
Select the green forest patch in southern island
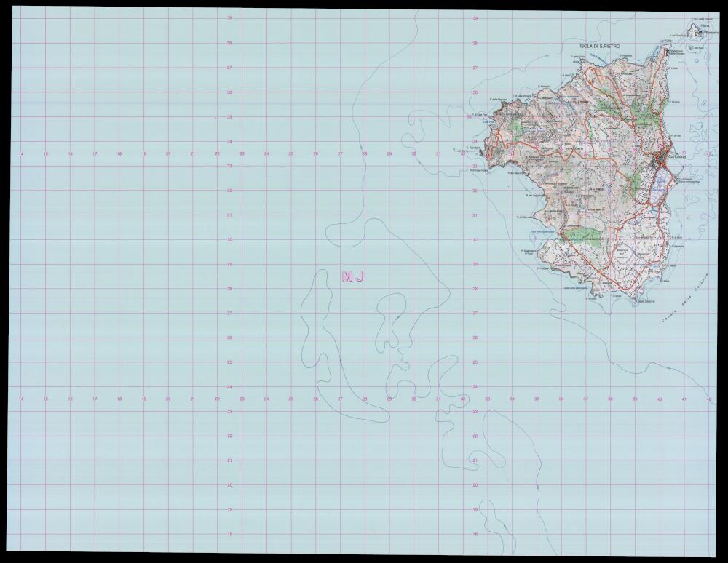coord(583,234)
